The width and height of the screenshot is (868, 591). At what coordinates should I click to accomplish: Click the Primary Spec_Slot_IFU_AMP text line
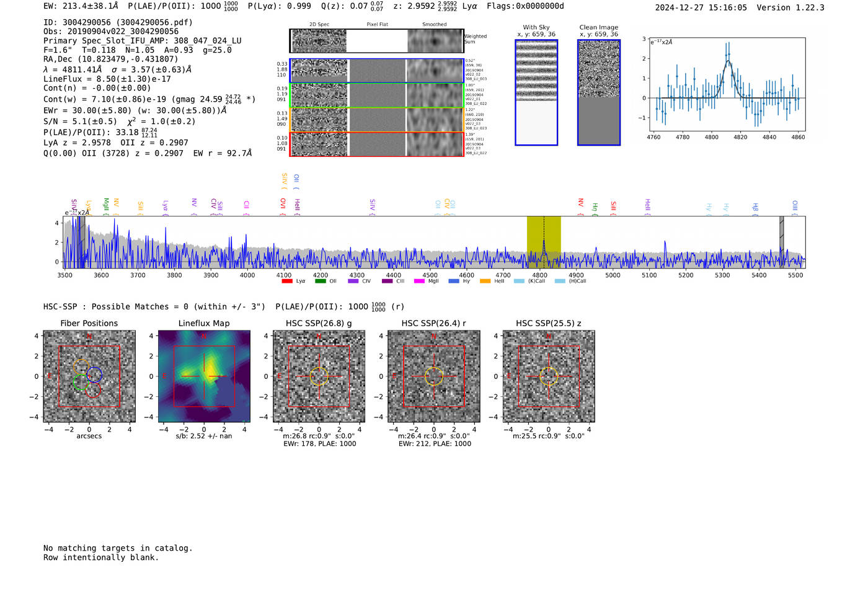click(x=143, y=41)
